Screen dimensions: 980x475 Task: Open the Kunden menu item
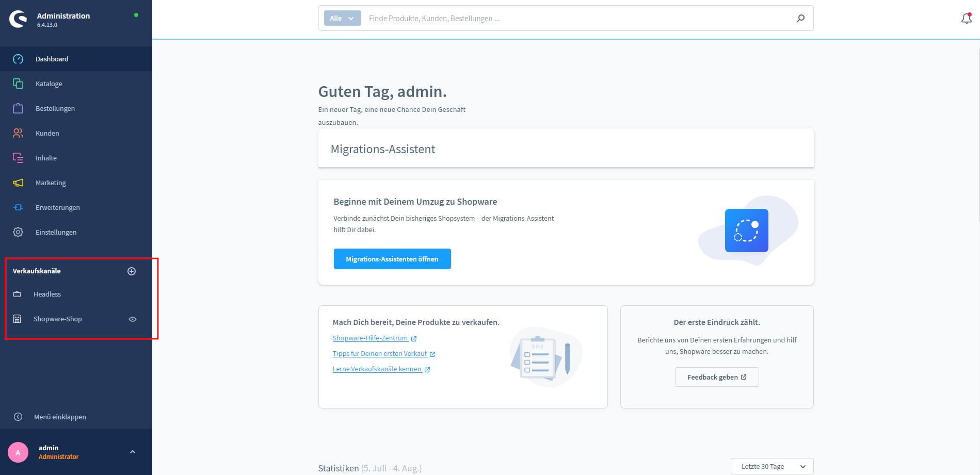[76, 133]
